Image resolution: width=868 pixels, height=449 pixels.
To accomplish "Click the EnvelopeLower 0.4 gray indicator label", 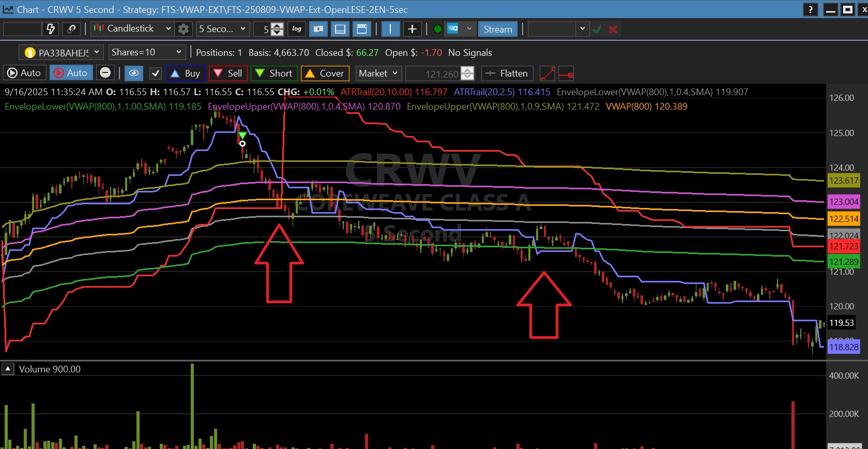I will coord(652,92).
